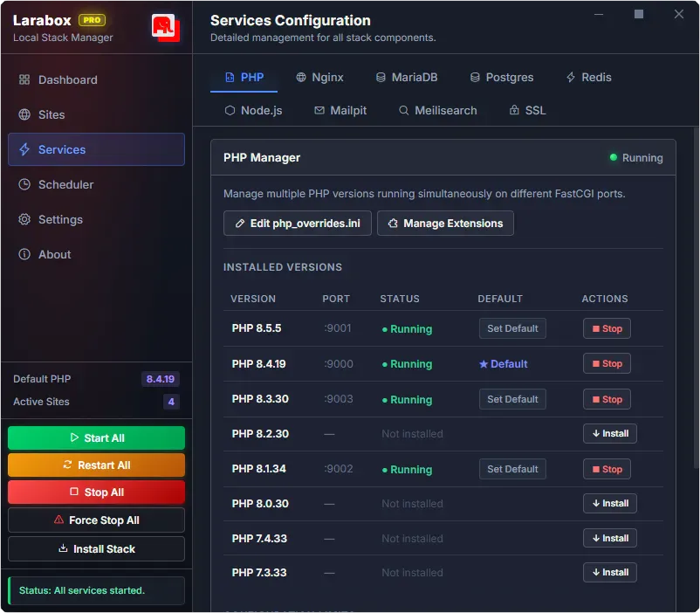Viewport: 700px width, 613px height.
Task: Switch to the Nginx tab
Action: click(x=319, y=78)
